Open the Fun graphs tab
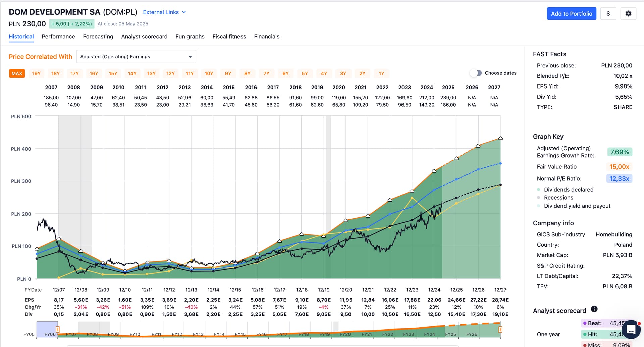 [190, 36]
